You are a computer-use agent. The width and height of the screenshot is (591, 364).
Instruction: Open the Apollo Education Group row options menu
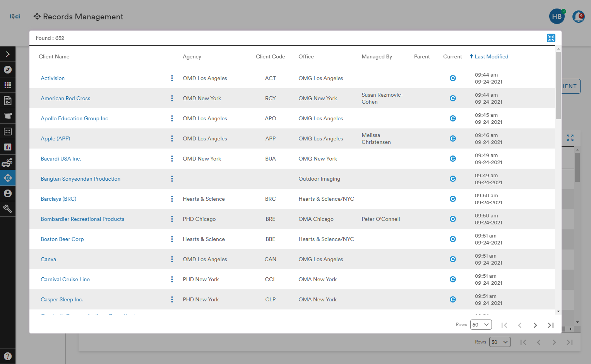point(172,118)
